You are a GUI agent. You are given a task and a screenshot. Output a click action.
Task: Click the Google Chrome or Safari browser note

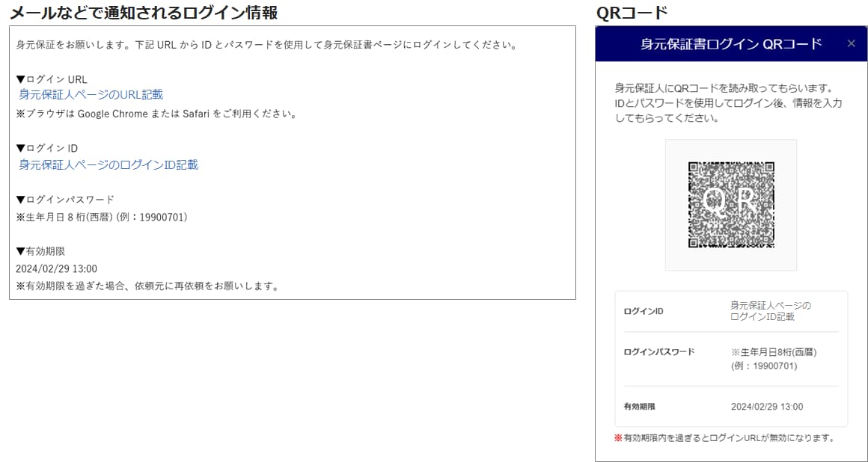[156, 114]
